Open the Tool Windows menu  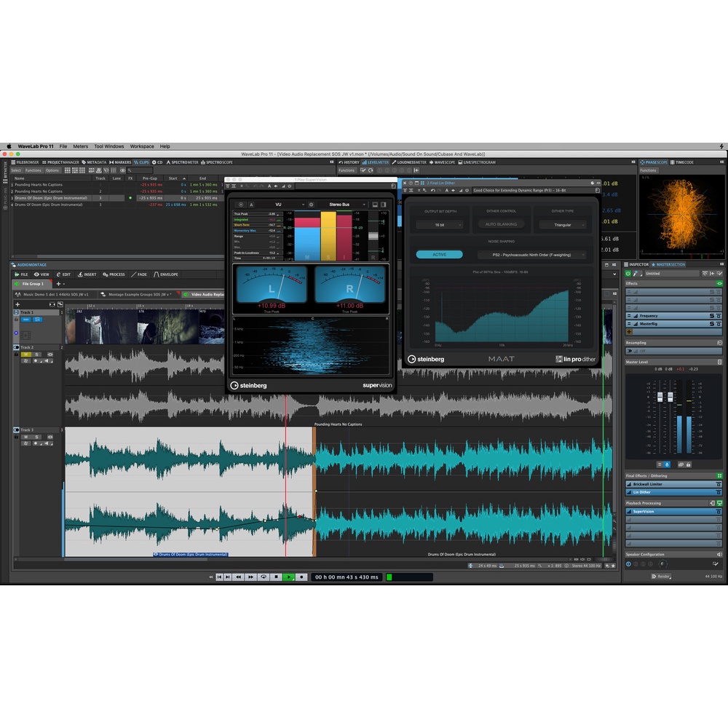[109, 146]
